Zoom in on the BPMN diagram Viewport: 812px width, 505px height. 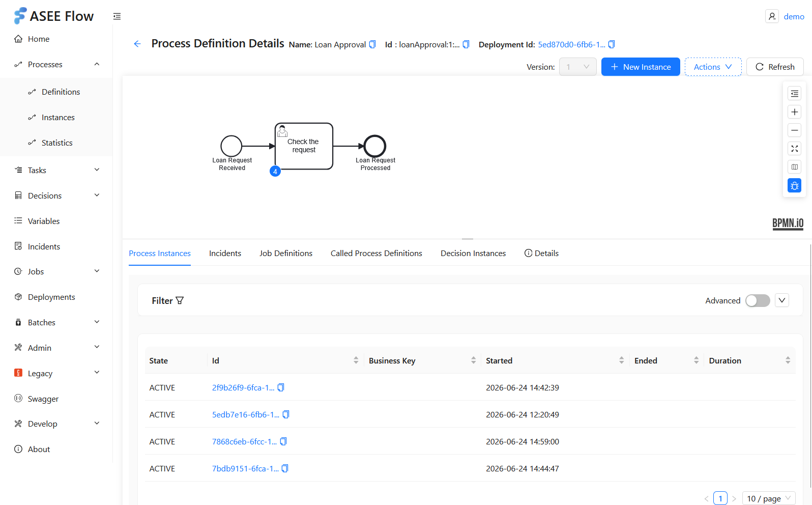794,112
